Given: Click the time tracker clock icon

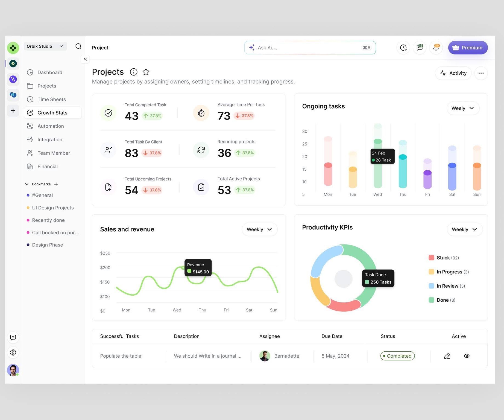Looking at the screenshot, I should [403, 48].
